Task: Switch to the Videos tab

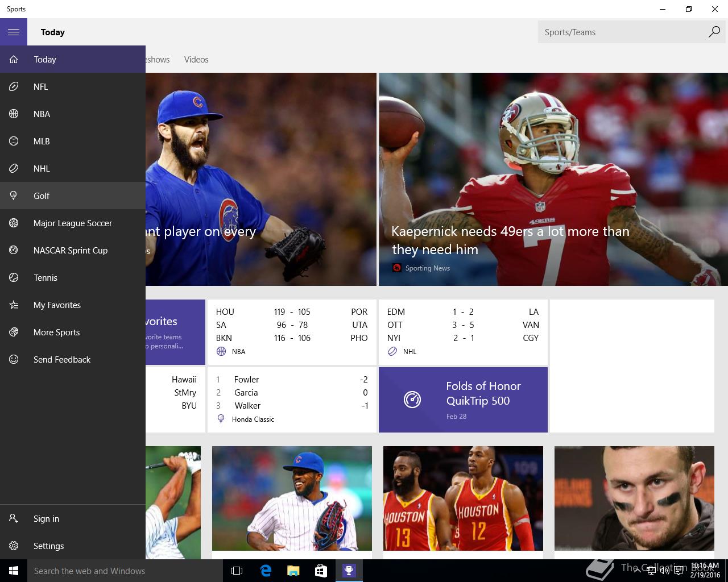Action: point(196,59)
